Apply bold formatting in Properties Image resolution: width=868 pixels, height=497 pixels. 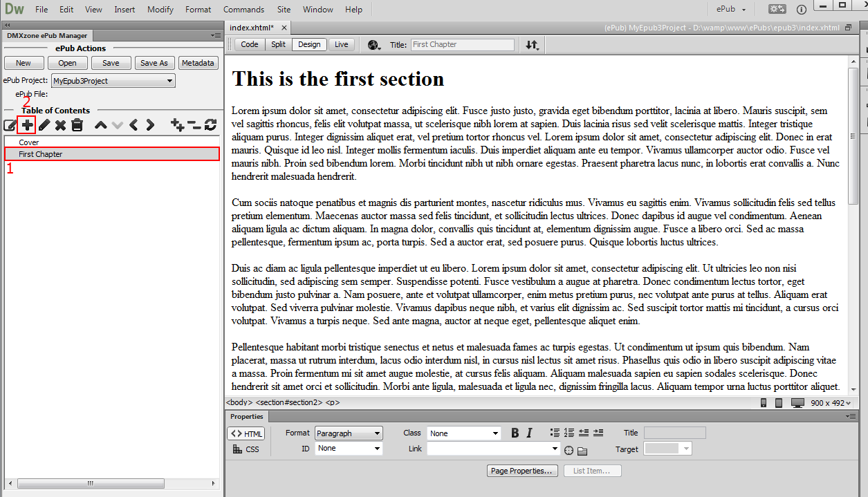click(x=515, y=433)
